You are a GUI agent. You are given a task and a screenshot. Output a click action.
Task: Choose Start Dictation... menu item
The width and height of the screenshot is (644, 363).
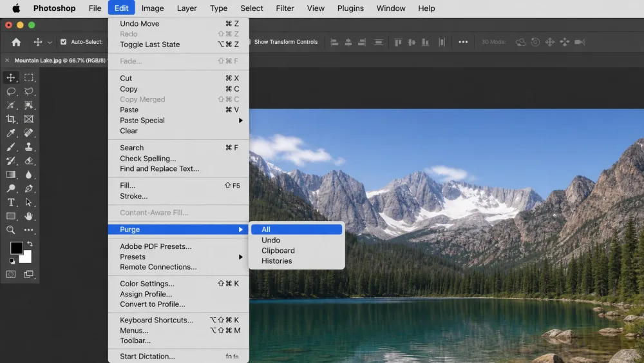coord(179,357)
